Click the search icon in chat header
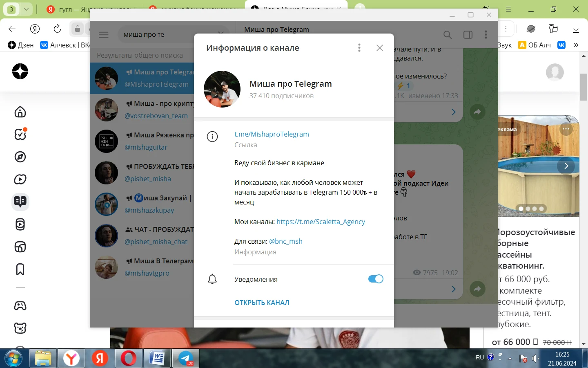The image size is (588, 368). click(448, 35)
